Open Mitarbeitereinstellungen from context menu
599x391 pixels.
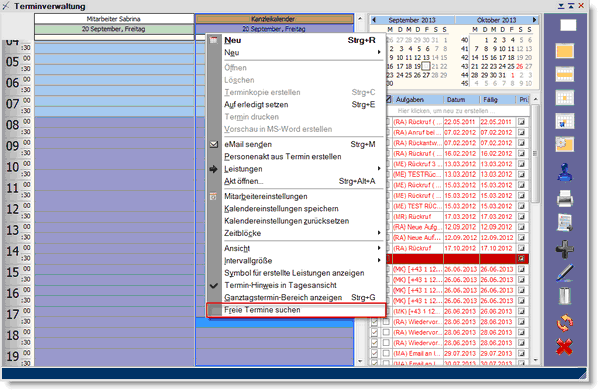pyautogui.click(x=295, y=196)
